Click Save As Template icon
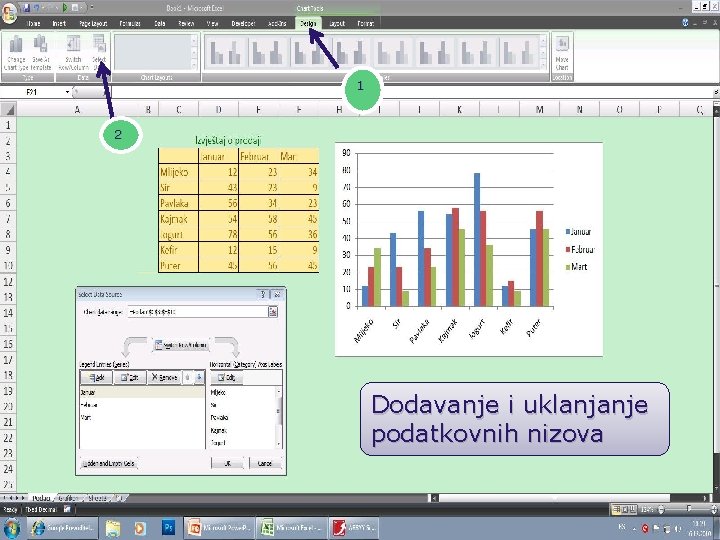The width and height of the screenshot is (720, 540). click(41, 53)
